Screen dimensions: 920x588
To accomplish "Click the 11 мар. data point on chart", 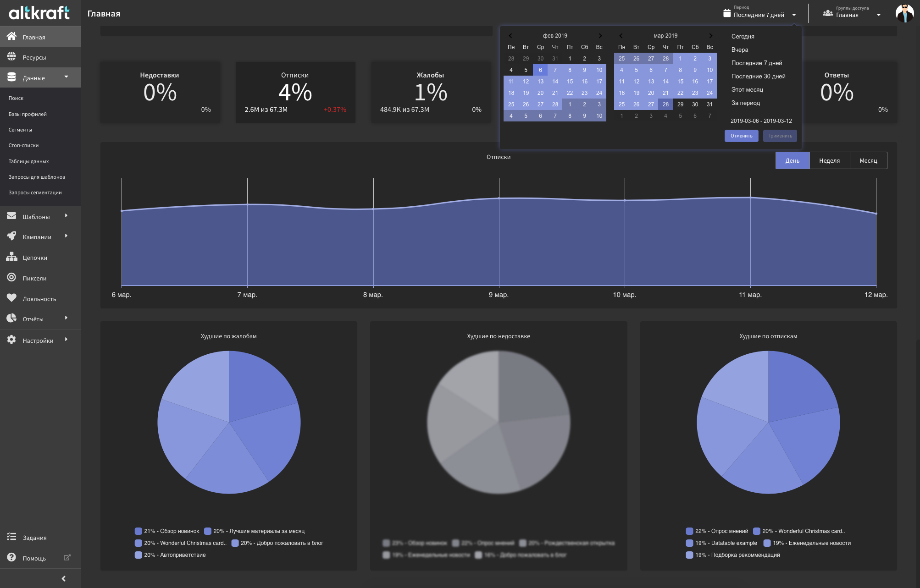I will (750, 197).
